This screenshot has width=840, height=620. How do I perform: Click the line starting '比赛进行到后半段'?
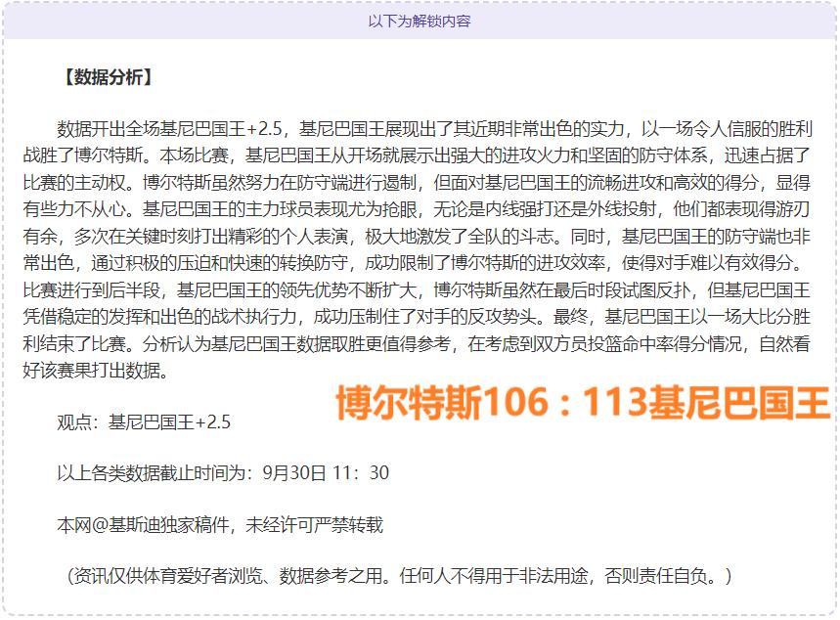(417, 290)
